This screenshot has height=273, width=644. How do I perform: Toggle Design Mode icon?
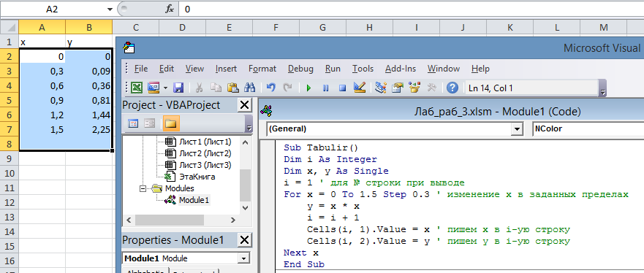coord(360,88)
